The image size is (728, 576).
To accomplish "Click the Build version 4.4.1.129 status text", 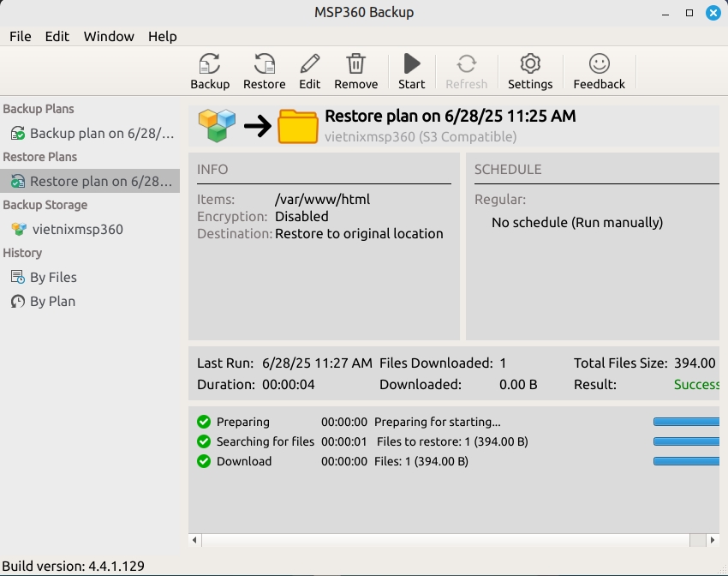I will click(74, 567).
